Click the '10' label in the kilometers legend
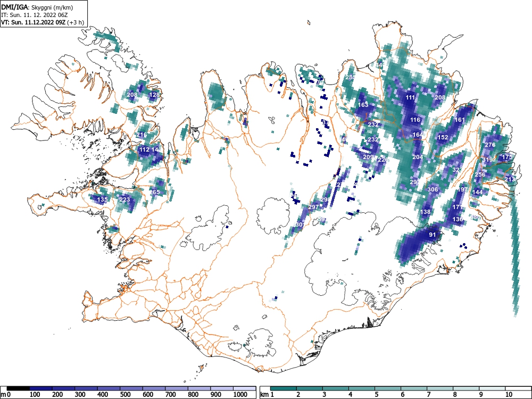The height and width of the screenshot is (399, 532). click(509, 395)
